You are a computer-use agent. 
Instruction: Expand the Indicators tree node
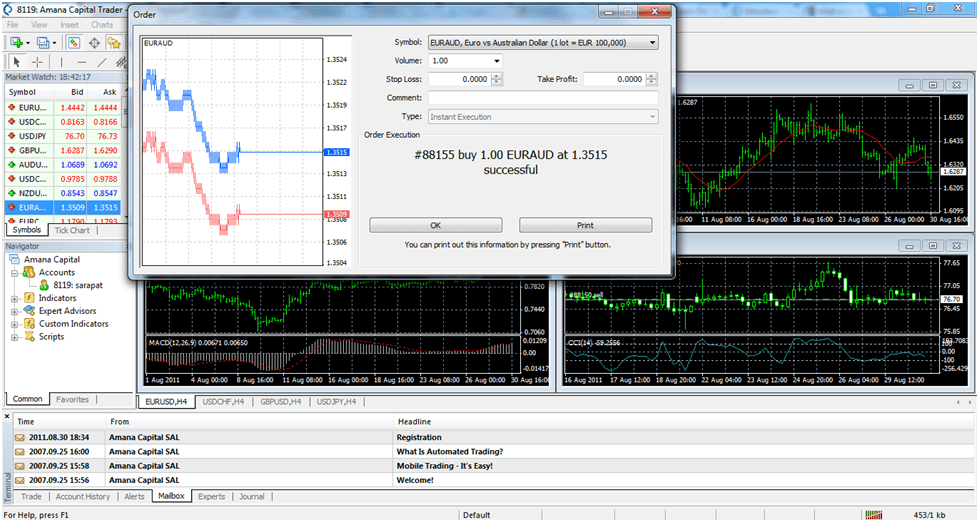point(14,298)
